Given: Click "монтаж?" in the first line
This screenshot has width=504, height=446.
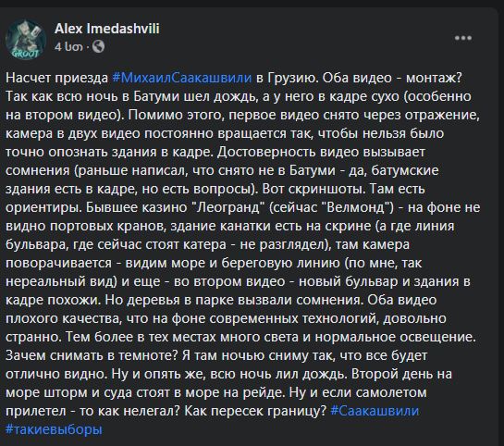Looking at the screenshot, I should [x=434, y=78].
